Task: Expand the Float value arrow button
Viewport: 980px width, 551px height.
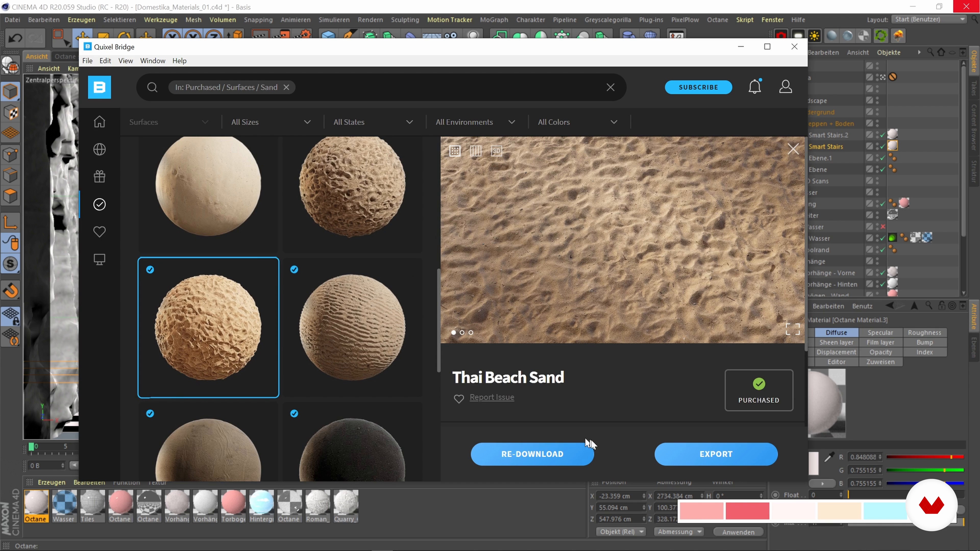Action: pyautogui.click(x=822, y=483)
